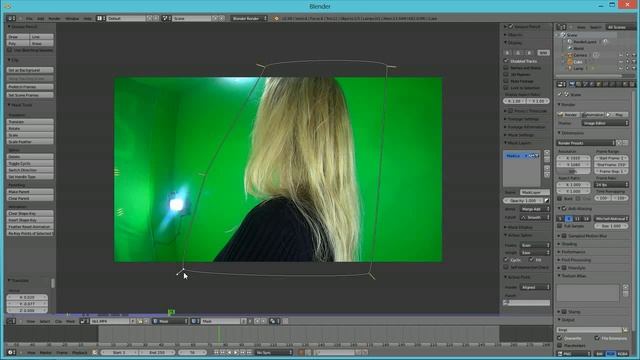Image resolution: width=640 pixels, height=360 pixels.
Task: Click the Prefetch Frames button
Action: 30,87
